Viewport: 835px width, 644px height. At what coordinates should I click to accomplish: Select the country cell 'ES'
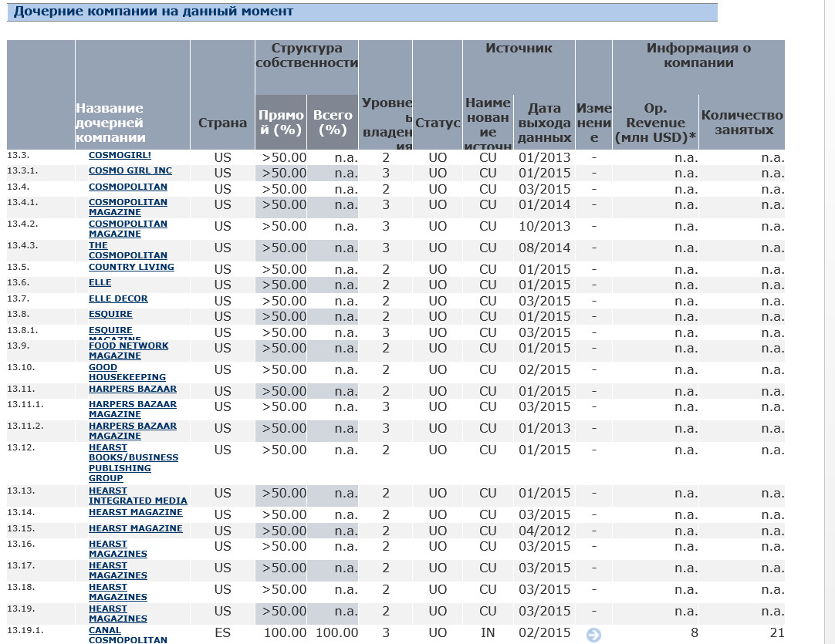222,632
